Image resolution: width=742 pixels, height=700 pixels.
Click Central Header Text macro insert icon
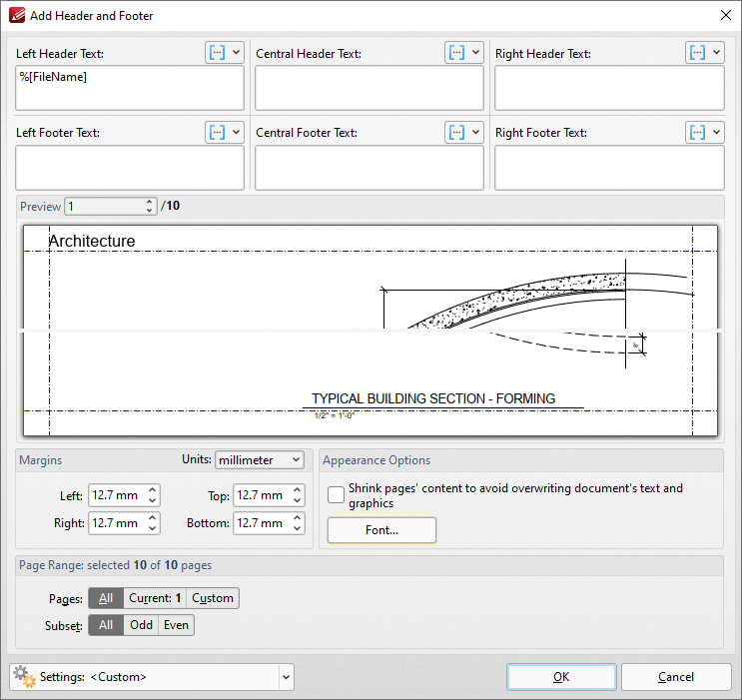456,53
